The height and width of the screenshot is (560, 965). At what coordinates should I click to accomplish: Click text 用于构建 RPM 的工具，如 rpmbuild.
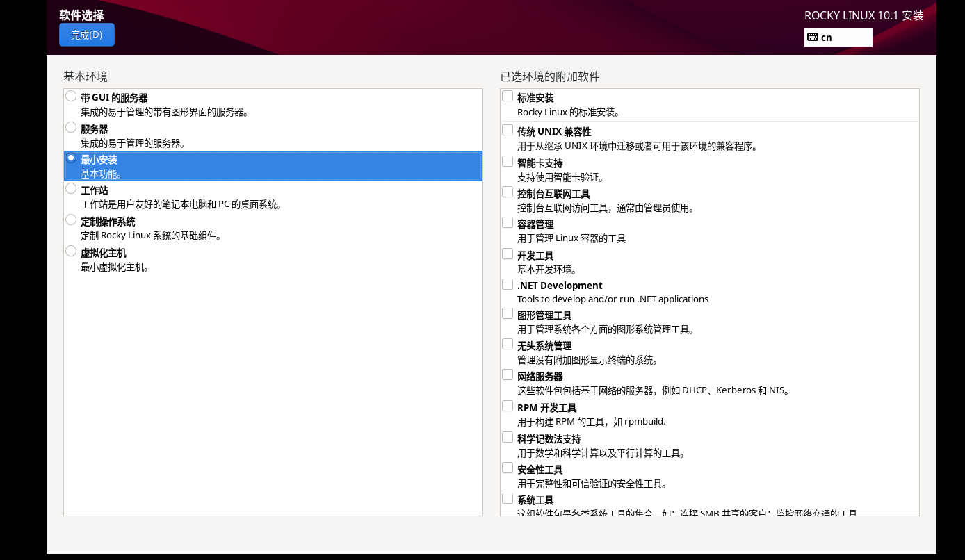[x=592, y=421]
